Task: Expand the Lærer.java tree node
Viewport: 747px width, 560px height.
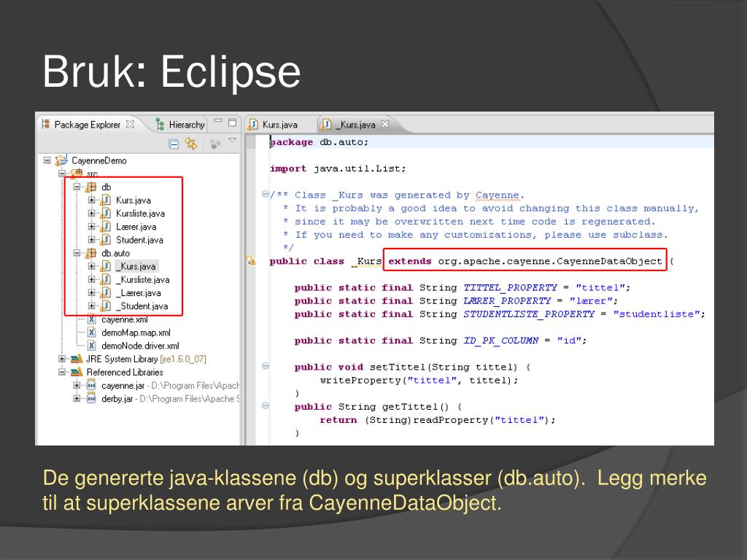Action: tap(91, 227)
